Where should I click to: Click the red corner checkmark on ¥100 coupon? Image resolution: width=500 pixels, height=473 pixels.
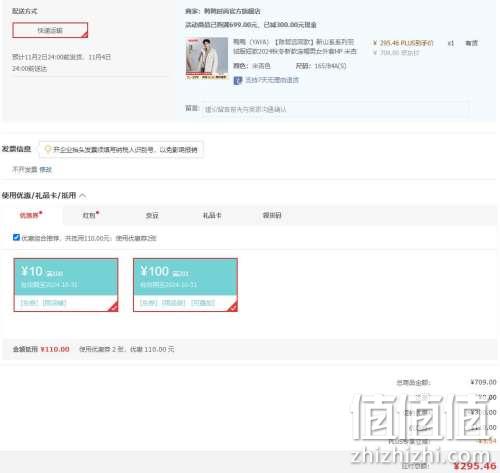[233, 307]
